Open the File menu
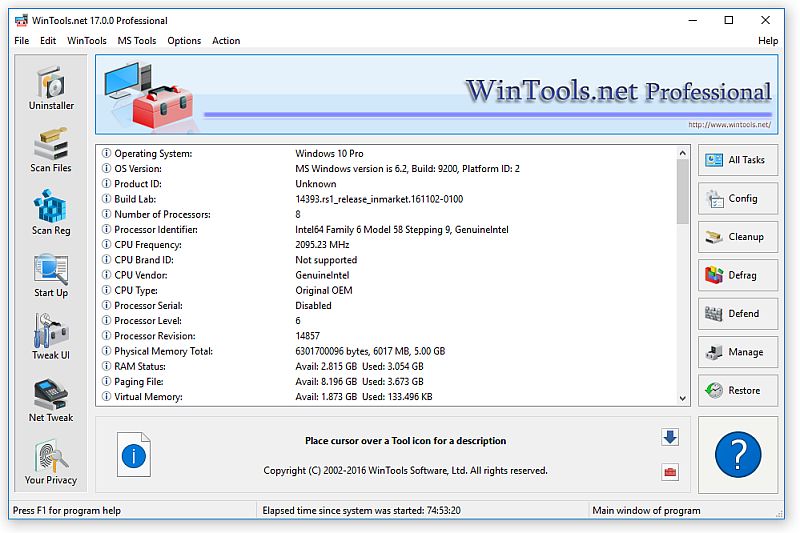 click(22, 41)
